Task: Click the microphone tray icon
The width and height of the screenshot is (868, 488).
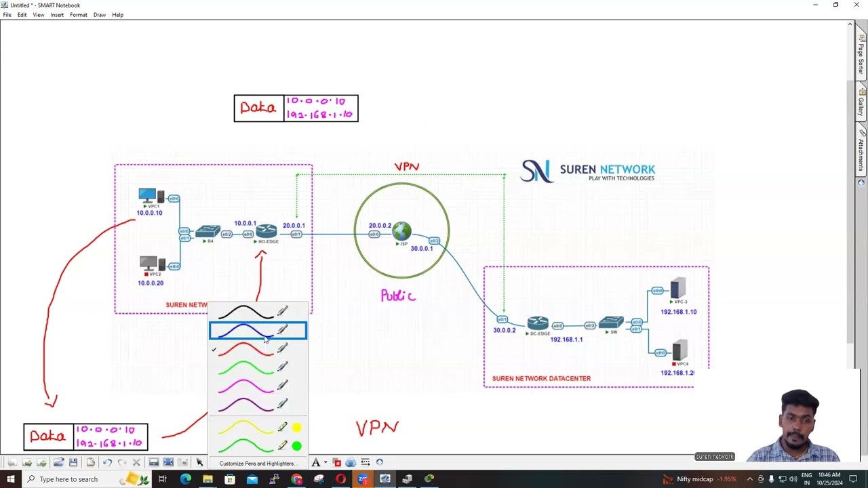Action: click(771, 479)
